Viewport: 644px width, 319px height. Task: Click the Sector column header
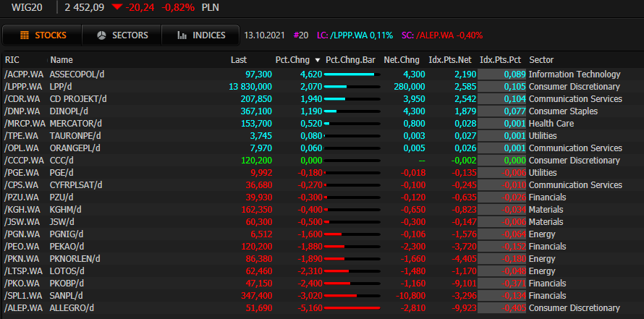click(x=541, y=59)
